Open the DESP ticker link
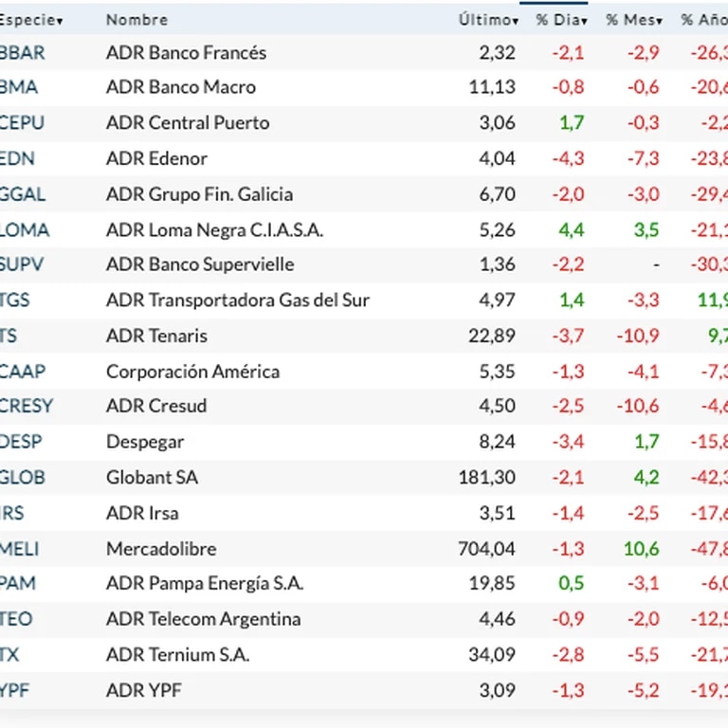Image resolution: width=728 pixels, height=728 pixels. (x=21, y=442)
